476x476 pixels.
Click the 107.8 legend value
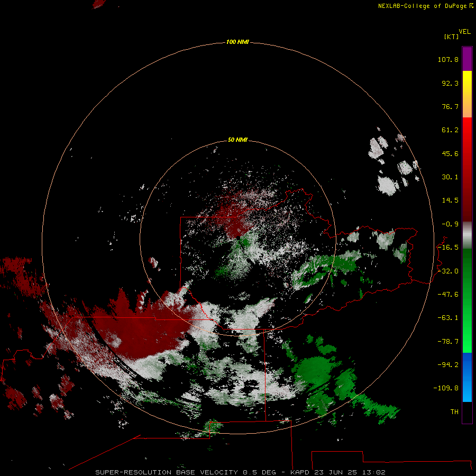(x=448, y=59)
